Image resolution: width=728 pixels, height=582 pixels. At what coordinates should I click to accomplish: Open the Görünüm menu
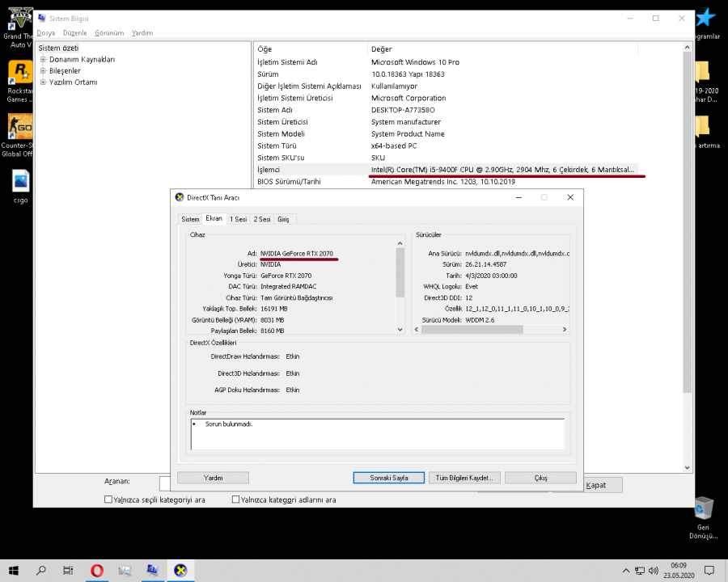click(109, 33)
